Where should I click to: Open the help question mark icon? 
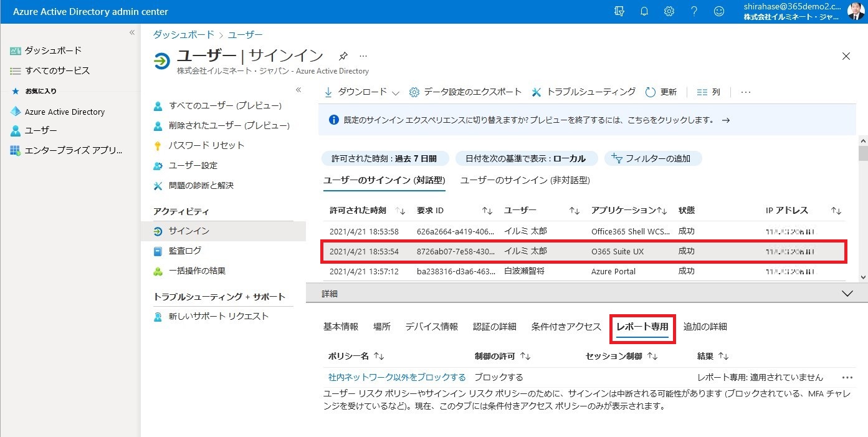tap(694, 11)
